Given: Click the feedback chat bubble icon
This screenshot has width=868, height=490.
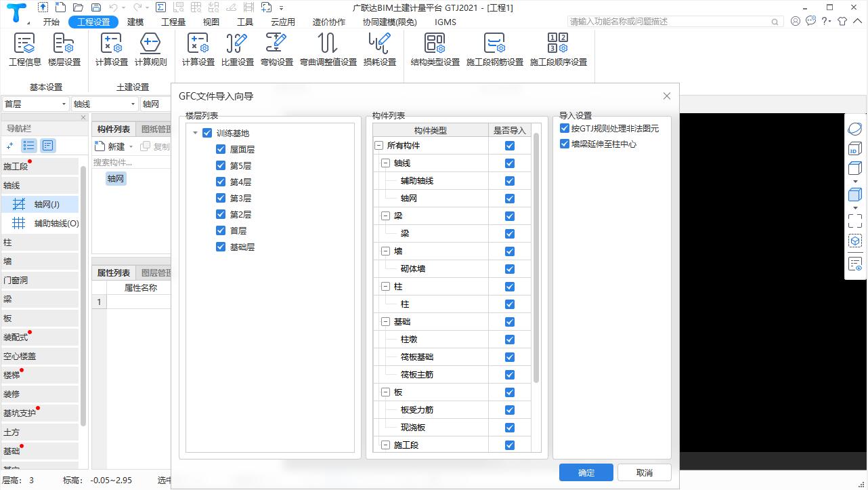Looking at the screenshot, I should pyautogui.click(x=810, y=22).
